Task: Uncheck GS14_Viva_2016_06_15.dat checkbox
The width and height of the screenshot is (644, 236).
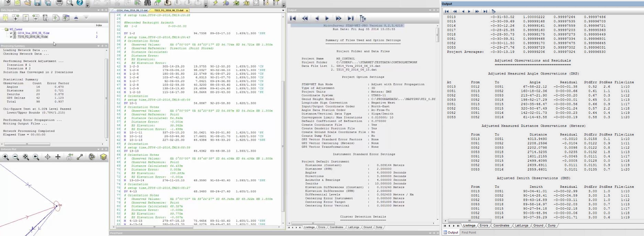Action: click(x=11, y=33)
